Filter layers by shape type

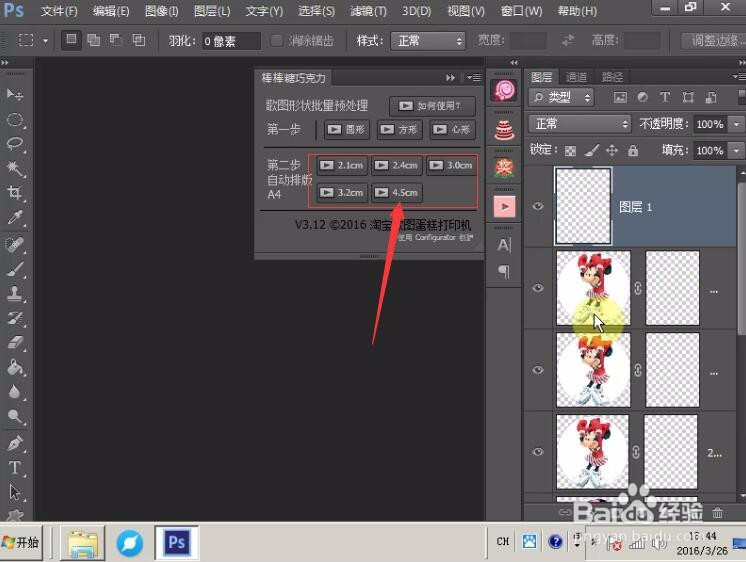688,98
